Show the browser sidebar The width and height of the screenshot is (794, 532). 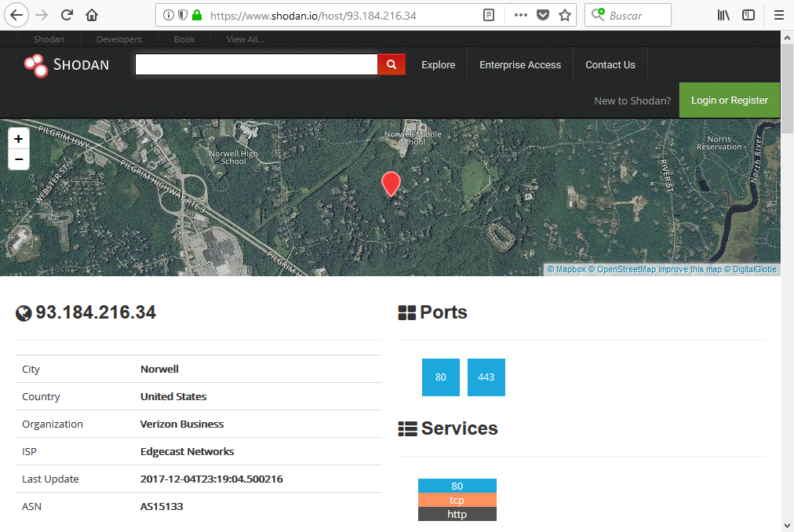tap(748, 15)
